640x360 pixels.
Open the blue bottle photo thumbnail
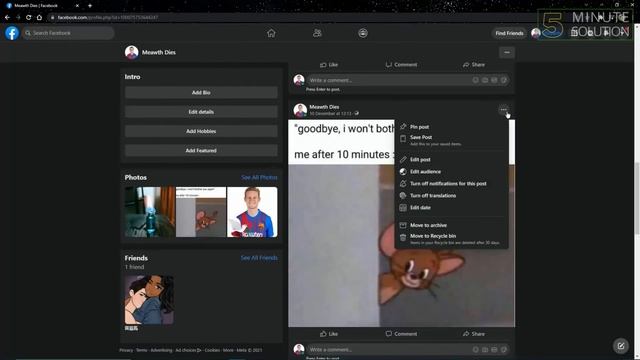coord(150,212)
